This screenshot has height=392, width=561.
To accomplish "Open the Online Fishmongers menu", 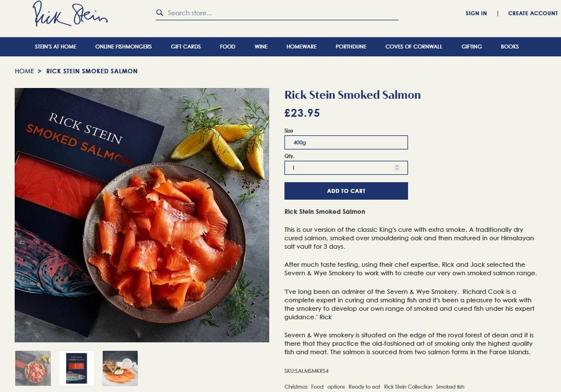I will [x=124, y=46].
